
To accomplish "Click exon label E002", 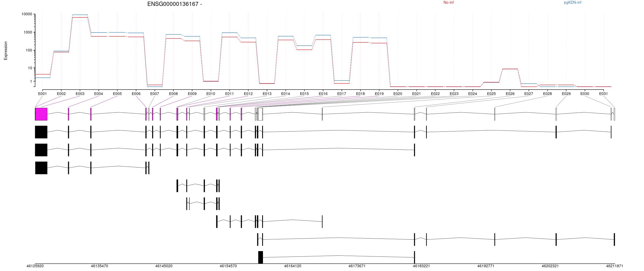I will point(61,94).
